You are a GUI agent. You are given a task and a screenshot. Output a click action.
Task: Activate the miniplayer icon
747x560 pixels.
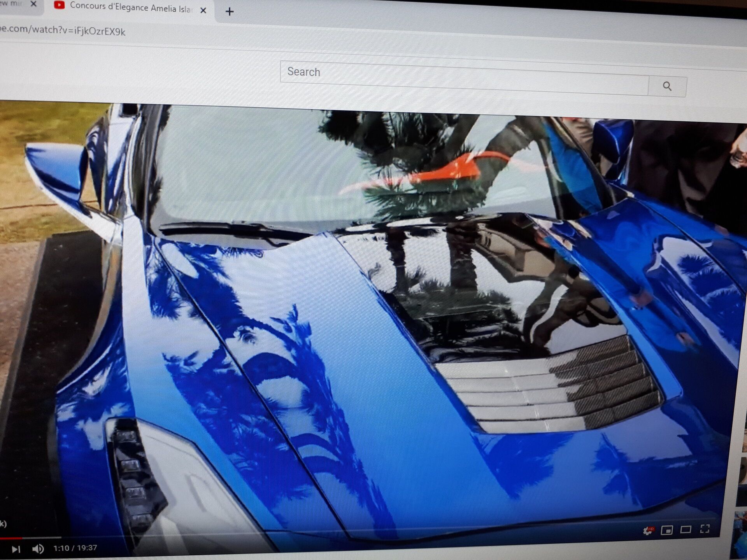666,530
